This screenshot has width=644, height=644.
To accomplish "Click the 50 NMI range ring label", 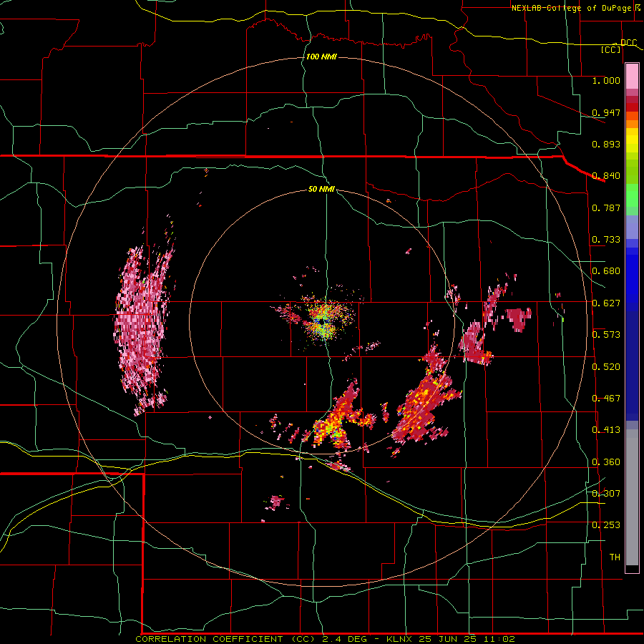I will 321,190.
